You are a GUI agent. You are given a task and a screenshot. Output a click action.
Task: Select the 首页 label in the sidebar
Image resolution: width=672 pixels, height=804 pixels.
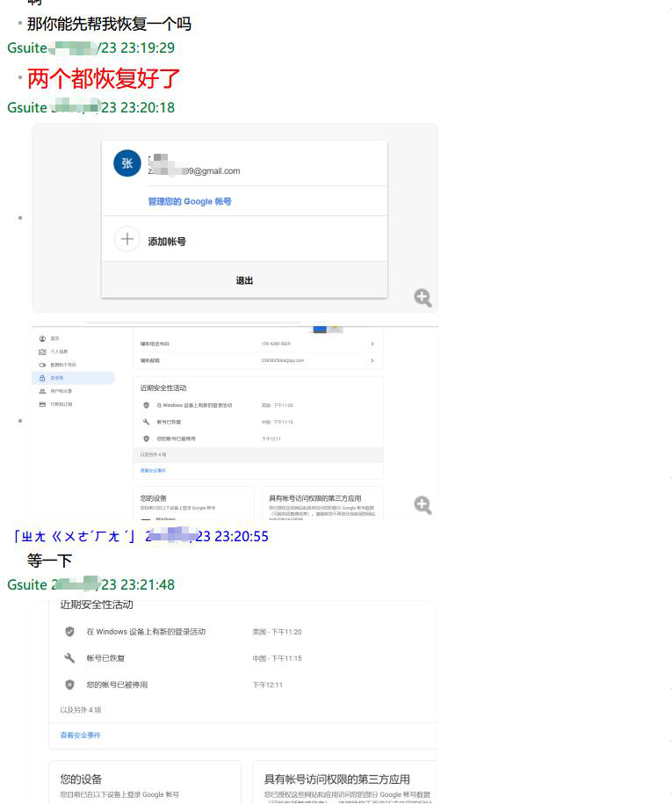[54, 339]
